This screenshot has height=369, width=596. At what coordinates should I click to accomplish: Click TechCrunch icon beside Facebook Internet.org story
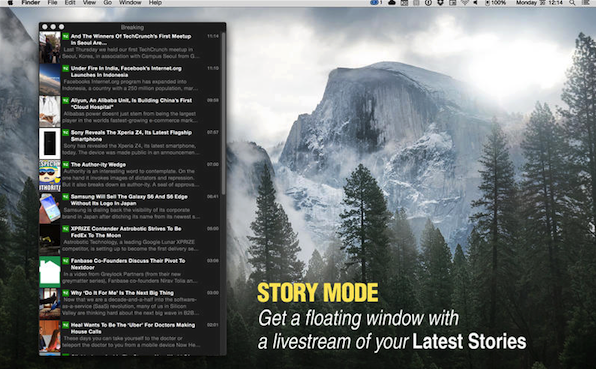[65, 68]
